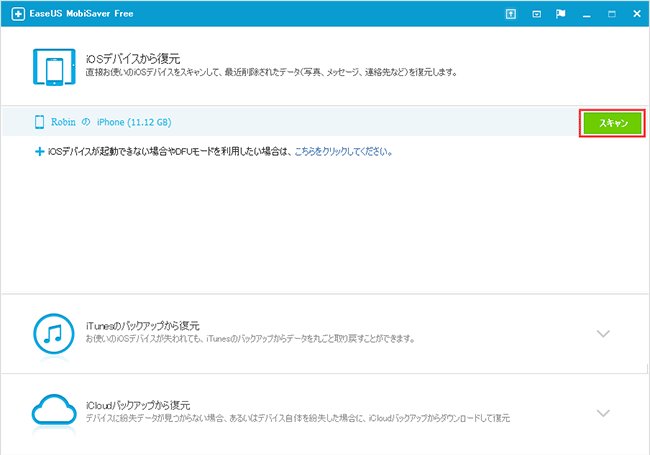Maximize the EaseUS MobiSaver window
Image resolution: width=650 pixels, height=455 pixels.
coord(611,14)
